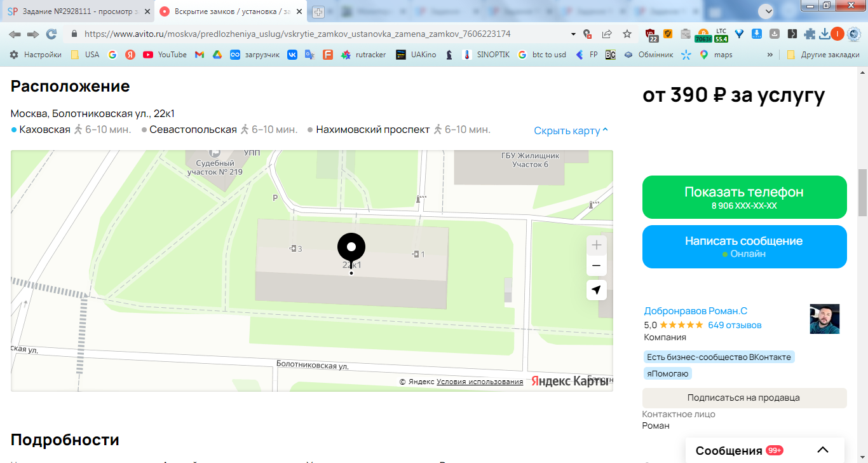The height and width of the screenshot is (463, 868).
Task: Reload the Avito page
Action: (x=51, y=34)
